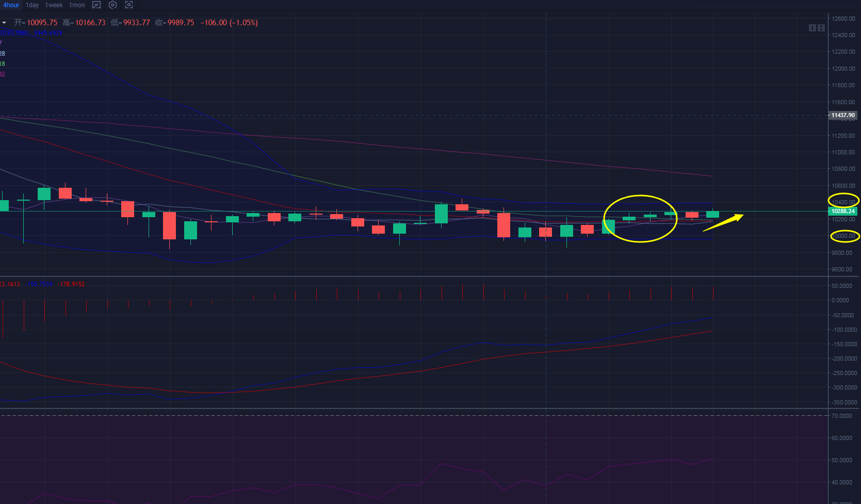Screen dimensions: 861x504
Task: Click the current price label 10288.24
Action: [843, 211]
